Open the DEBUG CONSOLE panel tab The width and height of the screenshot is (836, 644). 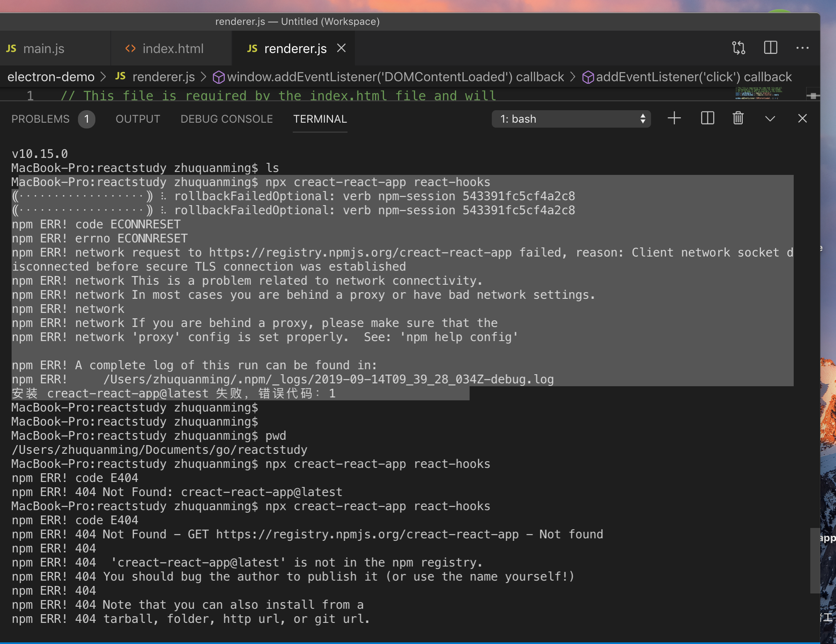[226, 119]
